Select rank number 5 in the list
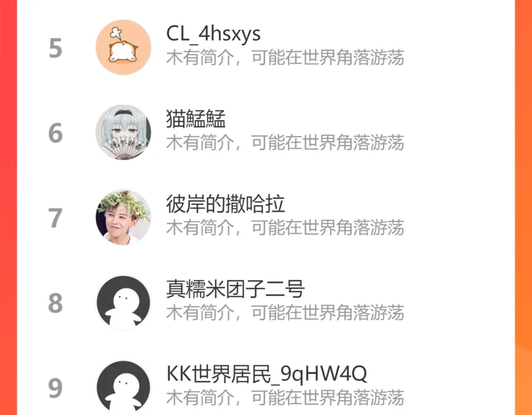 (x=55, y=48)
